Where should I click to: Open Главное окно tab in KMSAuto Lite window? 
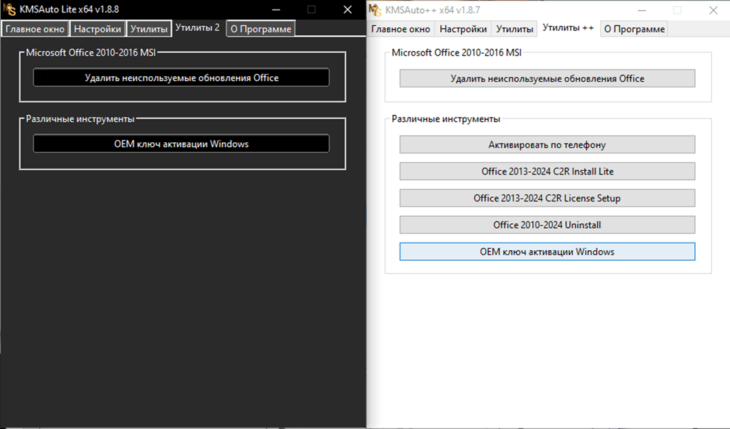pyautogui.click(x=35, y=29)
